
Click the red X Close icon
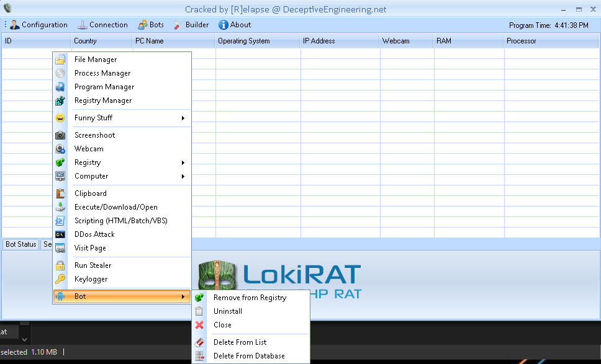tap(199, 325)
